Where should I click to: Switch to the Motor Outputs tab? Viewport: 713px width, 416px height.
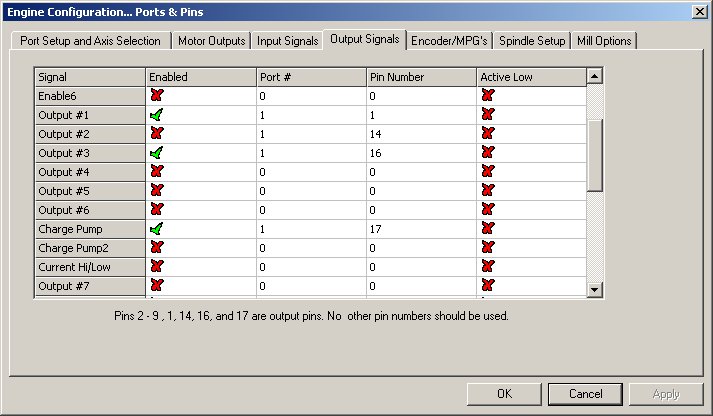[x=211, y=41]
